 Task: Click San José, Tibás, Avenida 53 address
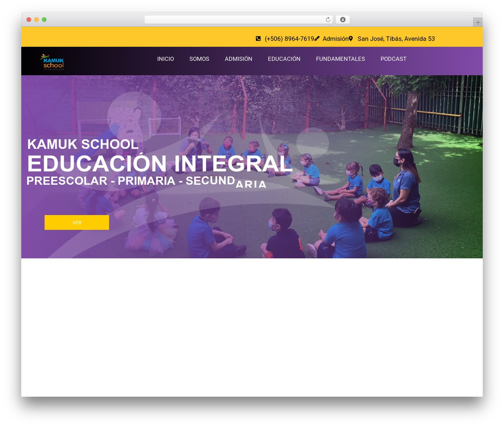click(396, 39)
